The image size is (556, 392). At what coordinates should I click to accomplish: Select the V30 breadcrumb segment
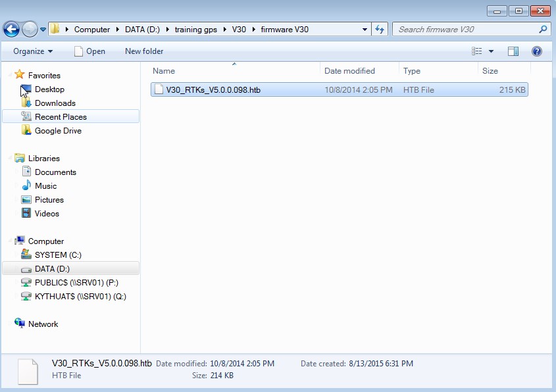tap(239, 30)
